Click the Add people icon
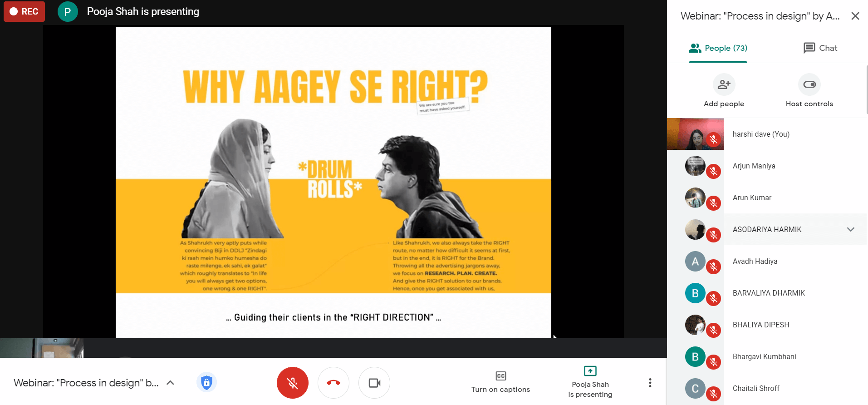The width and height of the screenshot is (868, 405). [x=724, y=85]
